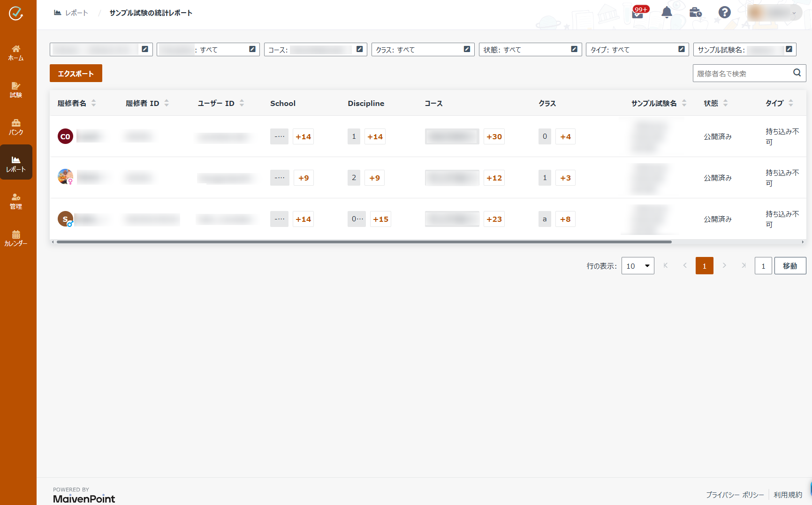The width and height of the screenshot is (812, 505).
Task: Click the horizontal table scrollbar
Action: point(364,242)
